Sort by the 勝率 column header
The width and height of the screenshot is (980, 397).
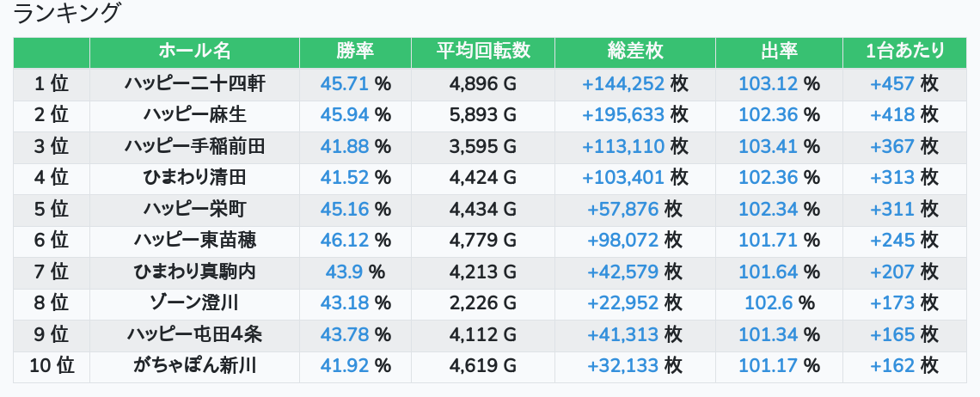coord(355,52)
